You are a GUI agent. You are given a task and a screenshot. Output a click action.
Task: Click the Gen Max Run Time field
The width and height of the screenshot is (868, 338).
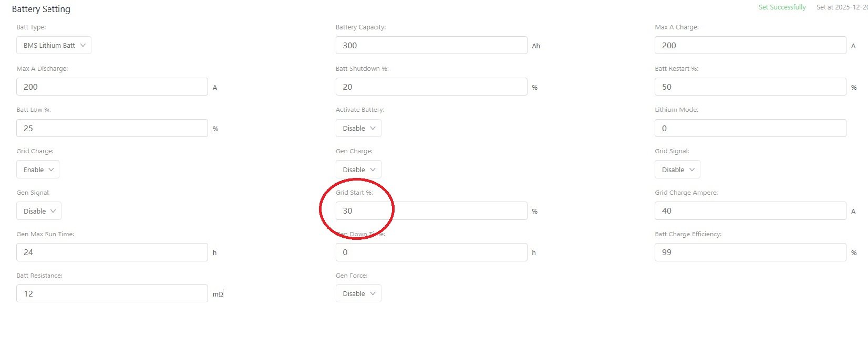[112, 252]
